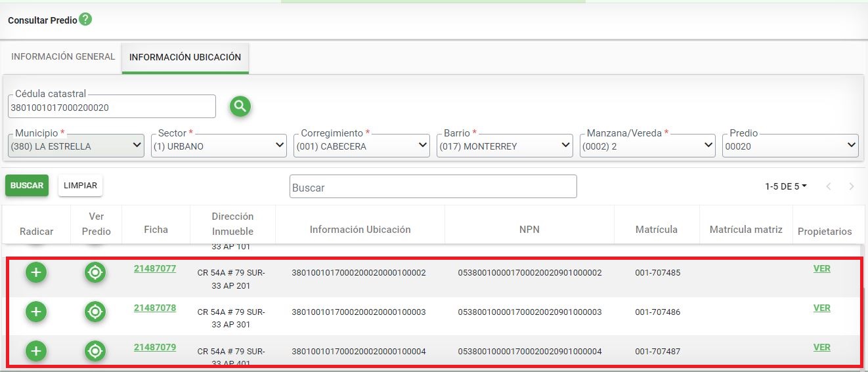Expand the Corregimiento dropdown showing CABECERA
The width and height of the screenshot is (868, 372).
[361, 146]
